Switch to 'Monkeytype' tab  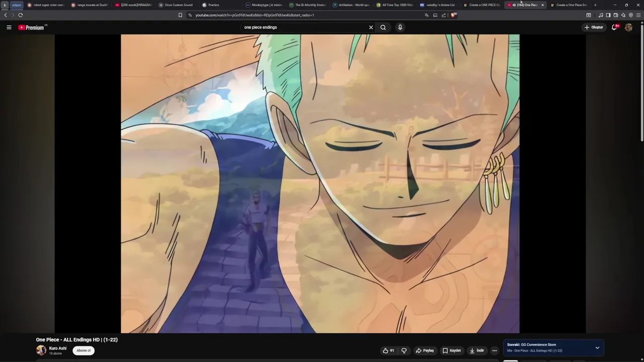pyautogui.click(x=265, y=5)
